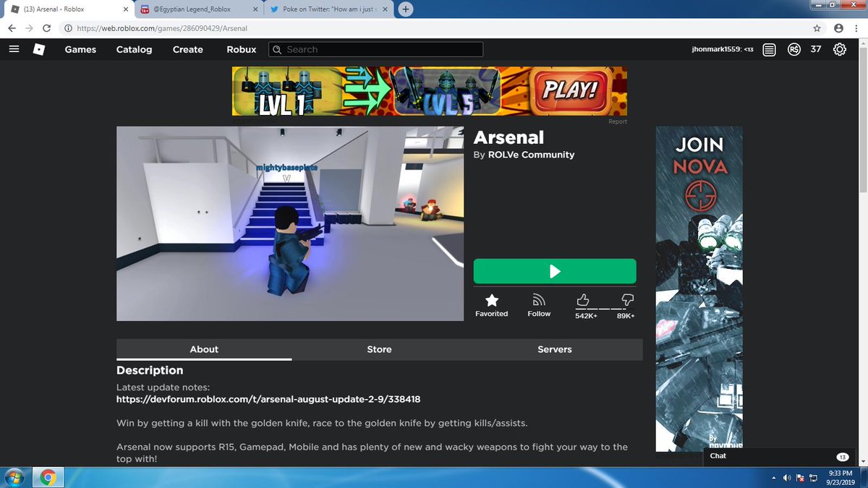
Task: Open the Chrome three-dot menu
Action: point(858,28)
